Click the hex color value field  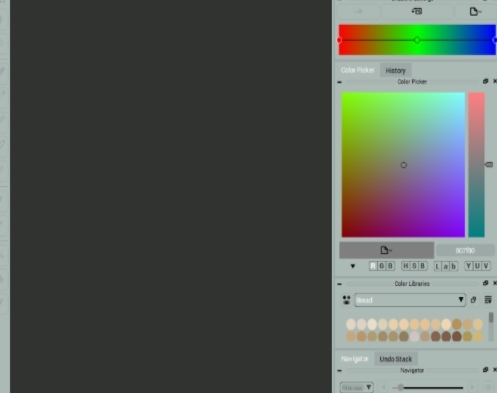point(465,250)
